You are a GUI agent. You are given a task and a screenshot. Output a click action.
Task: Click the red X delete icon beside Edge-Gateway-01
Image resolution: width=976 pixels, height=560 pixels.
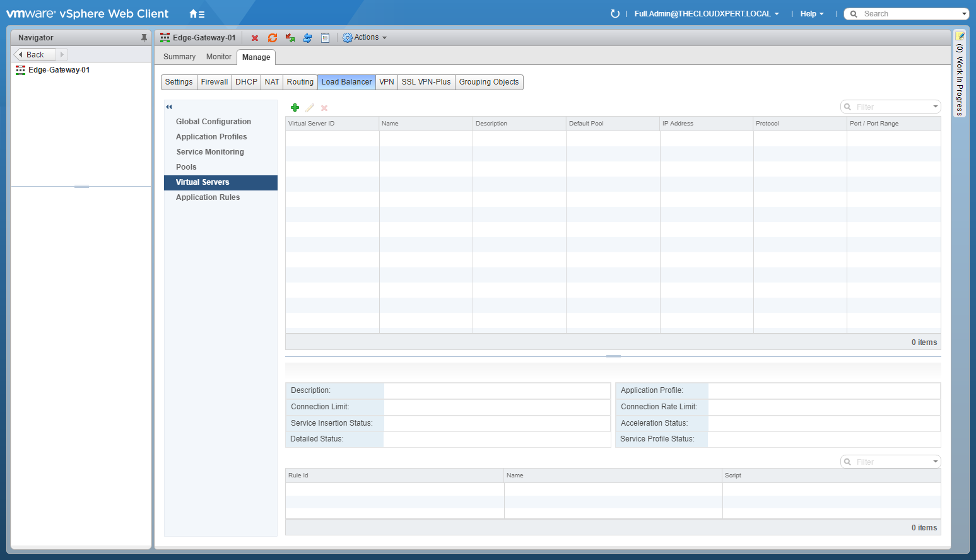(255, 38)
